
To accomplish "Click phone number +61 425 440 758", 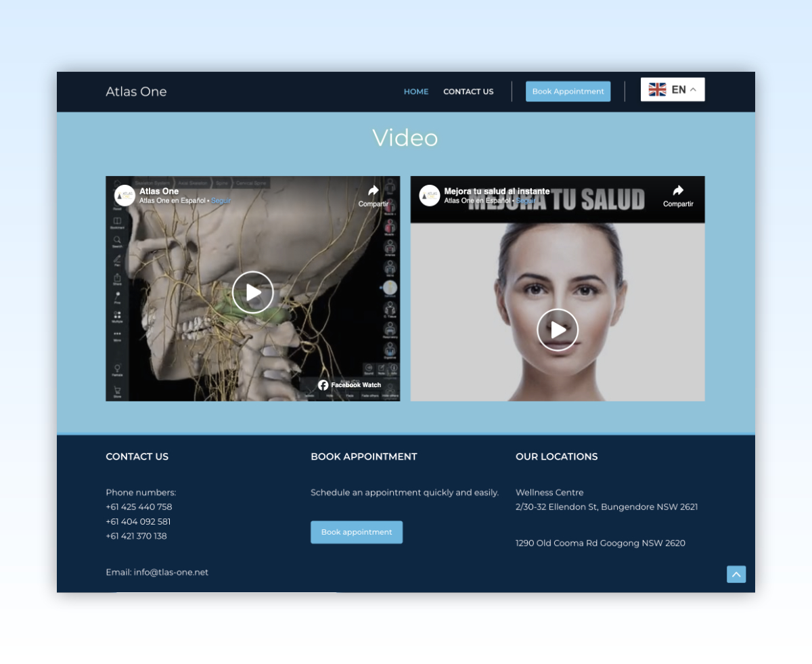I will point(139,507).
